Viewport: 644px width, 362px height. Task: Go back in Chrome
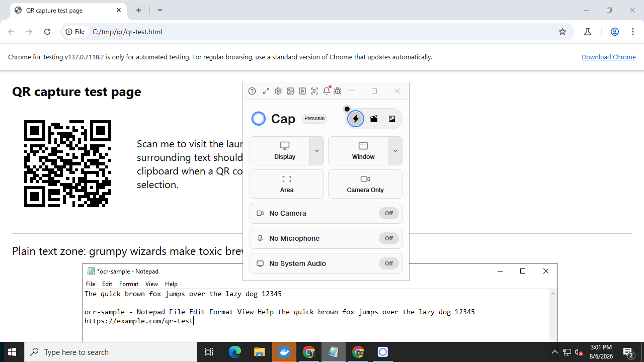coord(11,32)
